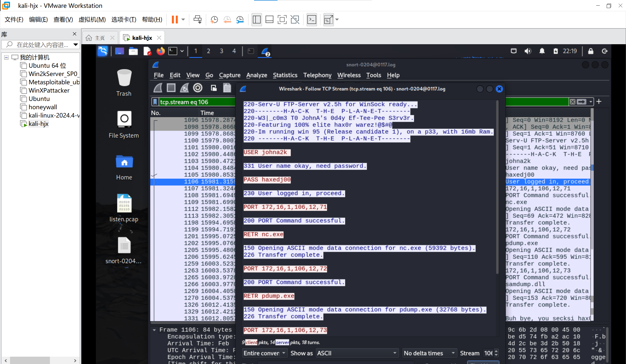Screen dimensions: 626x364
Task: Launch Firefox from the Kali panel
Action: [160, 51]
